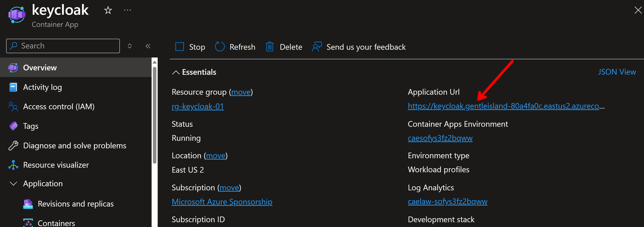The width and height of the screenshot is (644, 227).
Task: Toggle expand all with the up-down arrows
Action: pyautogui.click(x=130, y=46)
